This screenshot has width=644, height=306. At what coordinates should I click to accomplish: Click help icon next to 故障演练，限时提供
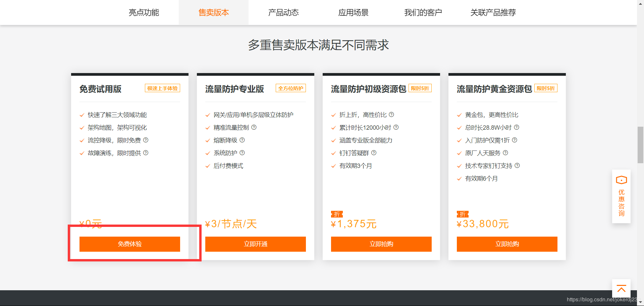146,153
